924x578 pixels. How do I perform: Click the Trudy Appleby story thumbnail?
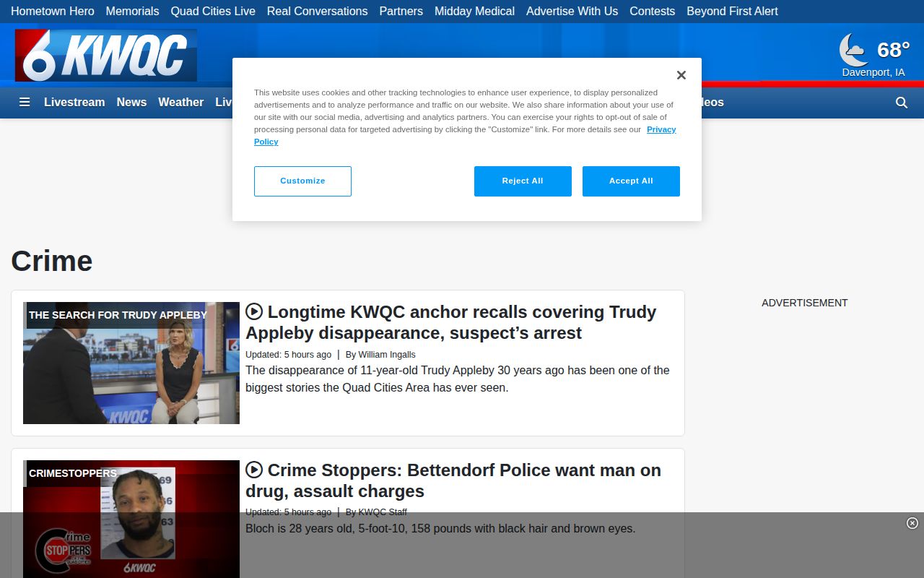(131, 363)
